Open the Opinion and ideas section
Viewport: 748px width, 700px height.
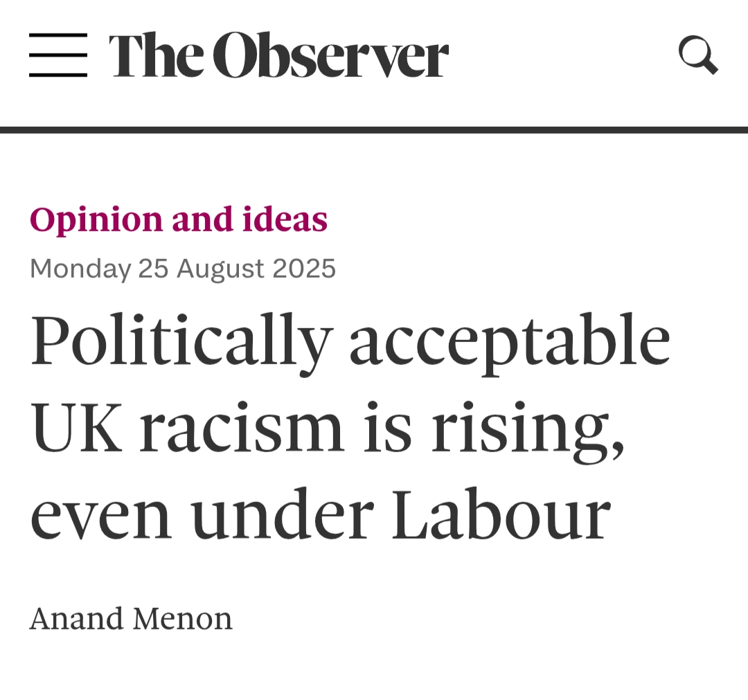click(178, 219)
